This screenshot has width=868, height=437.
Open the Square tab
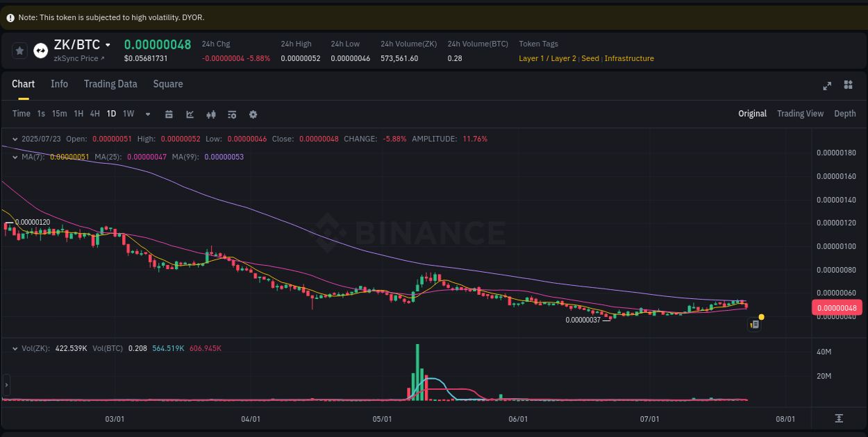[167, 84]
